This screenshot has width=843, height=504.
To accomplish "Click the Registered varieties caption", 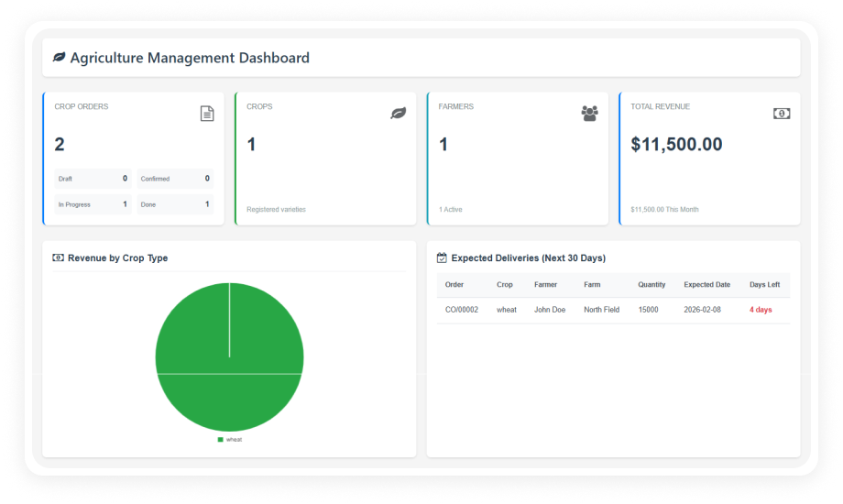I will [277, 209].
